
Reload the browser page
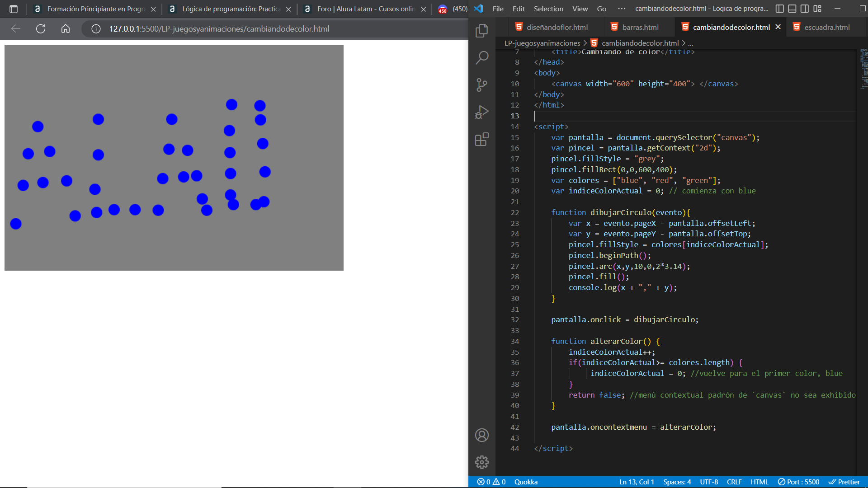pos(41,29)
